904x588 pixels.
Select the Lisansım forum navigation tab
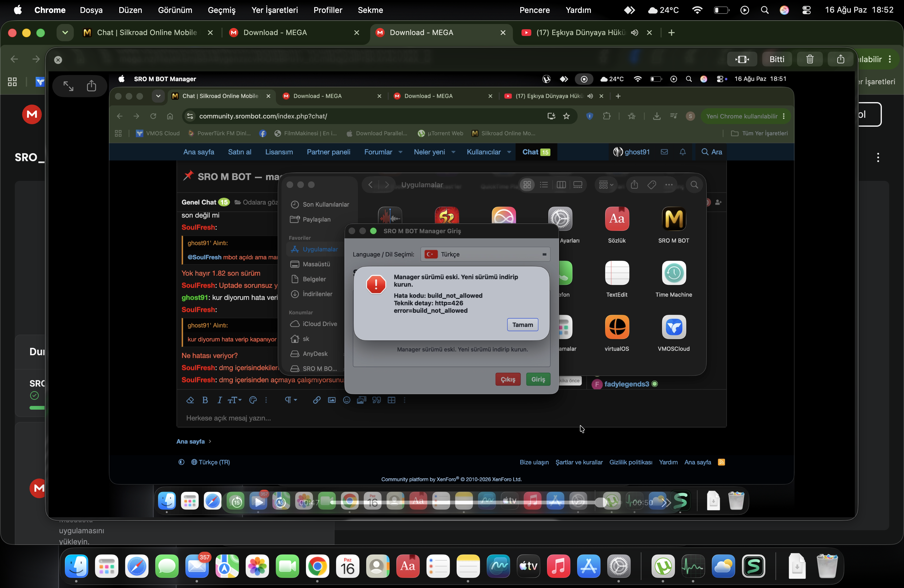[279, 152]
